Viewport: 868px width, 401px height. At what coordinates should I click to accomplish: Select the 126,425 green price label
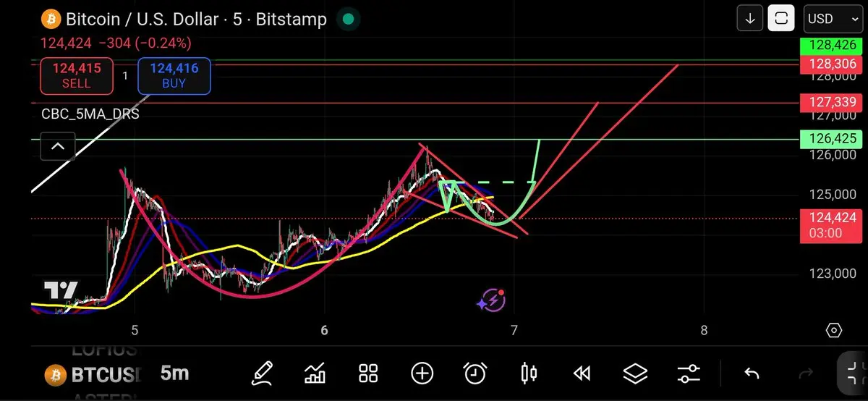coord(833,138)
